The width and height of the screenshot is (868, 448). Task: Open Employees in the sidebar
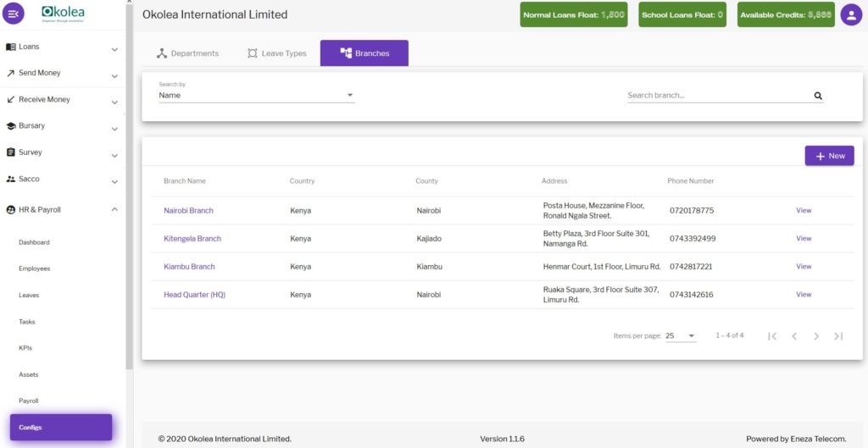tap(35, 268)
